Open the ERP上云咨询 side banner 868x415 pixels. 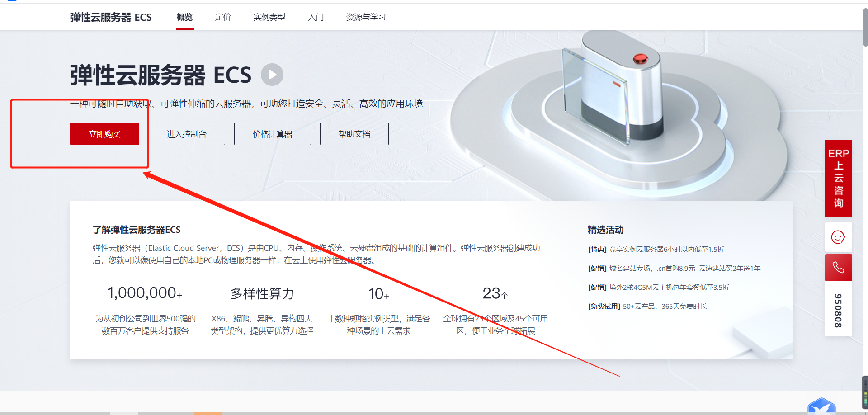838,178
